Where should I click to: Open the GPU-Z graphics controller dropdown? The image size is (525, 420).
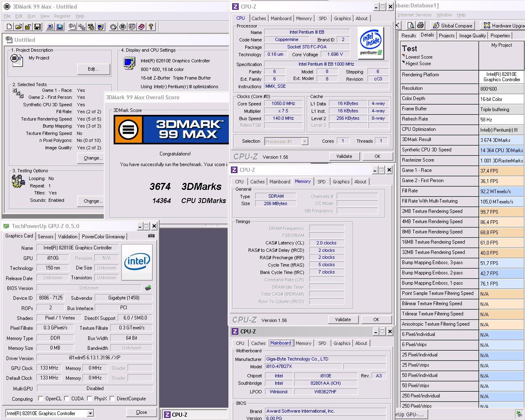point(90,413)
